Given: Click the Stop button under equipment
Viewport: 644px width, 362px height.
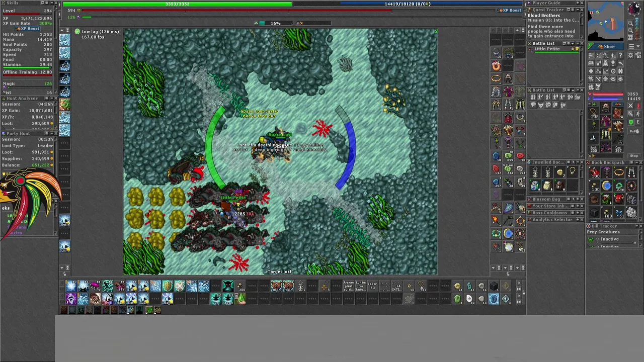Looking at the screenshot, I should tap(634, 156).
